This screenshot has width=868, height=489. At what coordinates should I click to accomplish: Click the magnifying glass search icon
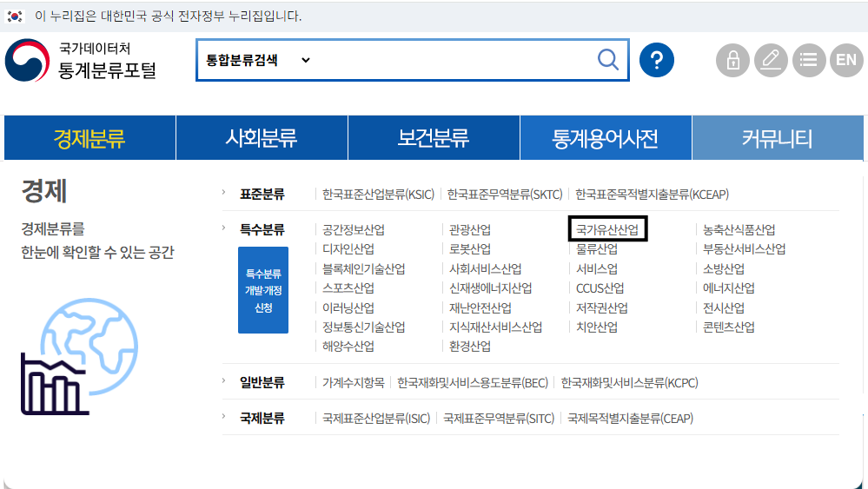pyautogui.click(x=608, y=60)
